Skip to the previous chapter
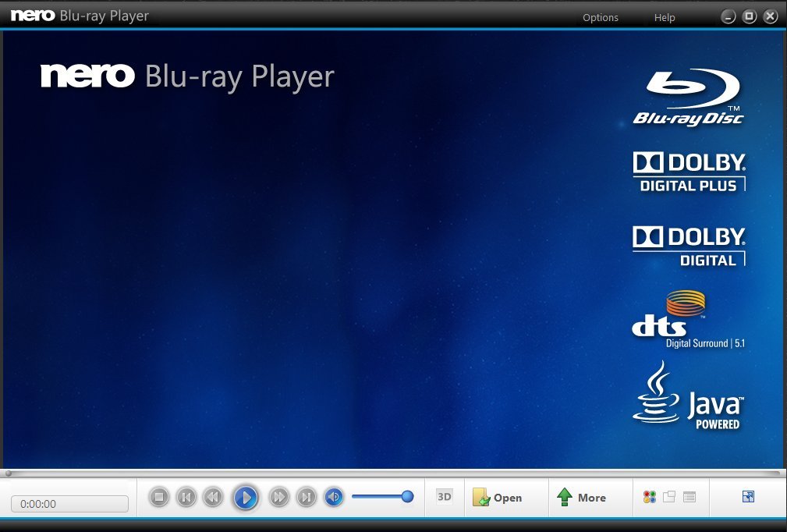The image size is (787, 532). click(x=186, y=497)
